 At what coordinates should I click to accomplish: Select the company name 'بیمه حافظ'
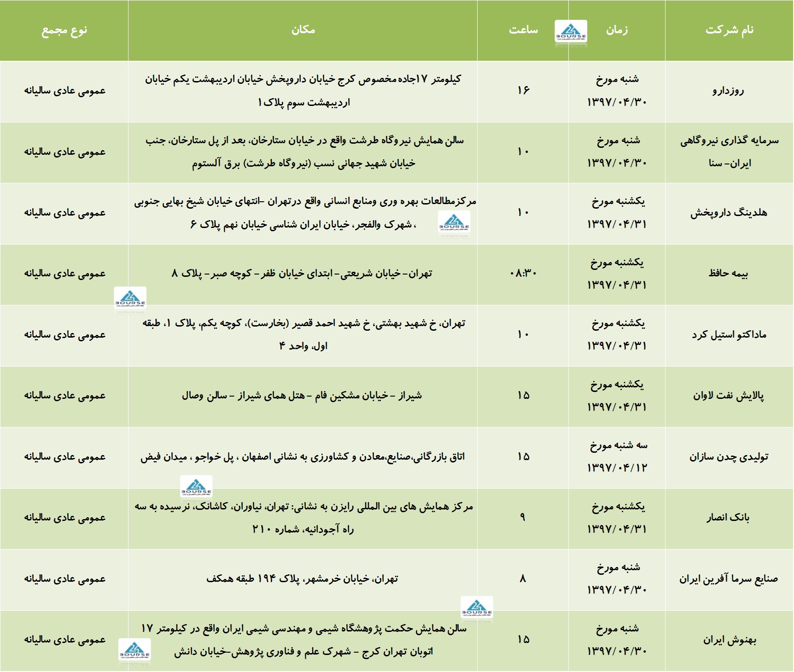coord(728,274)
